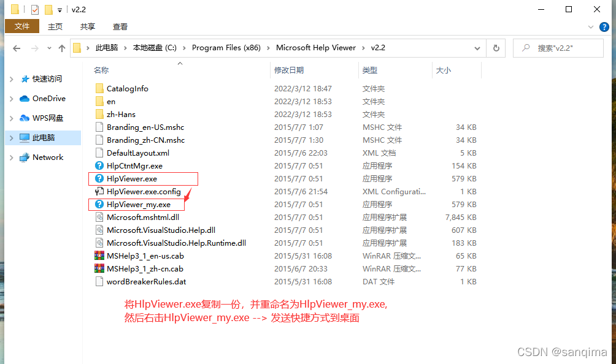The width and height of the screenshot is (616, 364).
Task: Select the MSHelp3_1_en-us.cab archive icon
Action: 99,256
